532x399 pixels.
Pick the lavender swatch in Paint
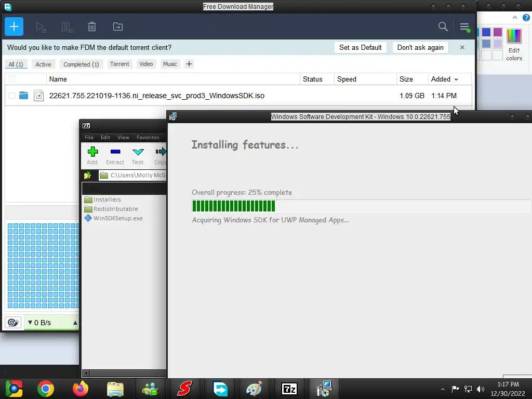pos(497,44)
